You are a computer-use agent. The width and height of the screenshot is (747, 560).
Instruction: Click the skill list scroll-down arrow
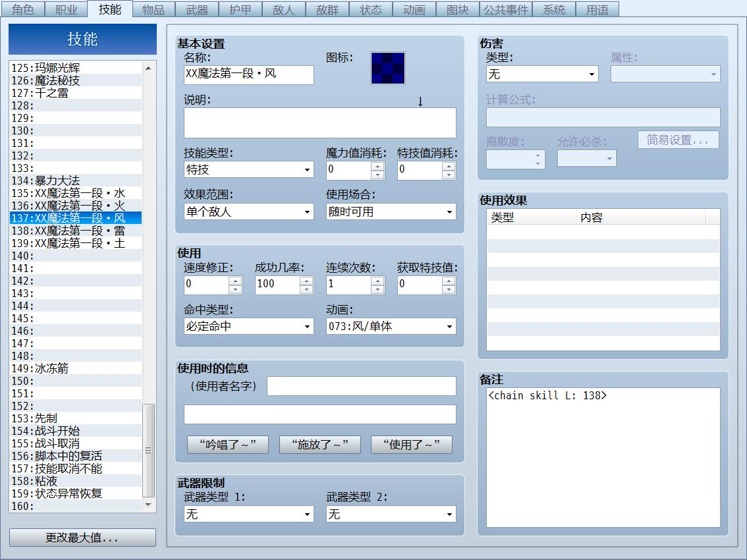148,505
